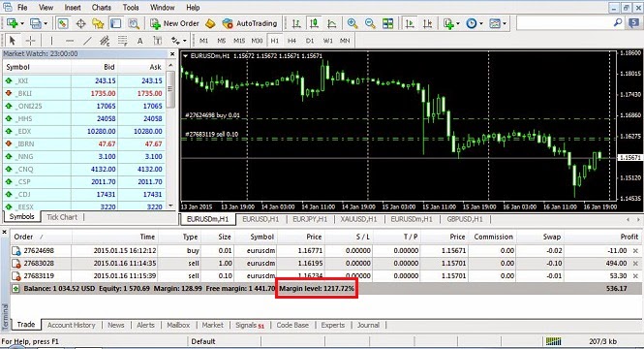Open the Account History tab
Image resolution: width=644 pixels, height=349 pixels.
click(x=71, y=325)
